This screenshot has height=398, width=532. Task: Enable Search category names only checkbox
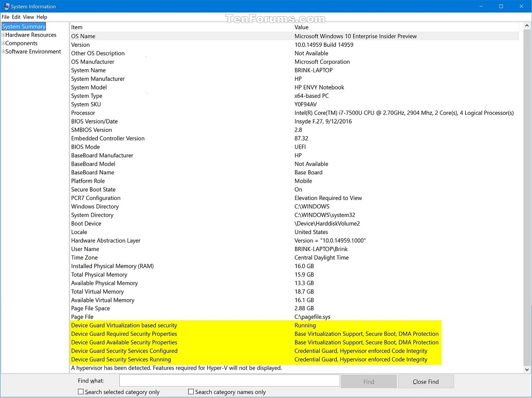click(x=191, y=391)
